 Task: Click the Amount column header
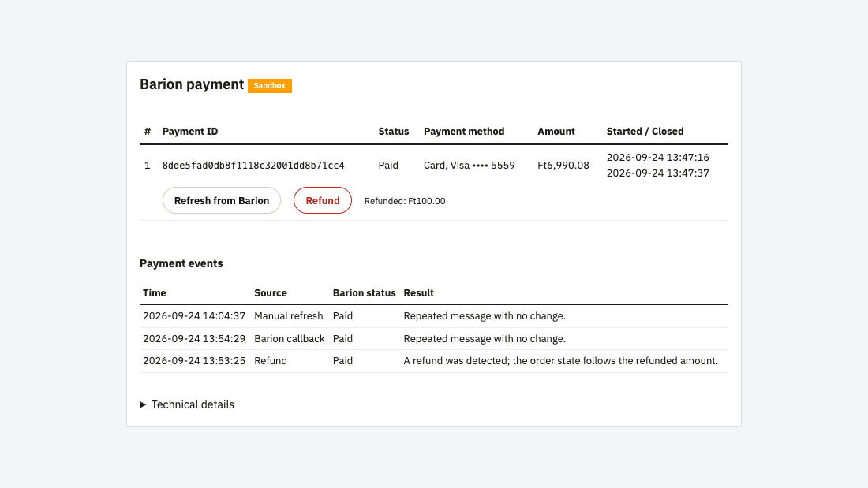pyautogui.click(x=556, y=131)
